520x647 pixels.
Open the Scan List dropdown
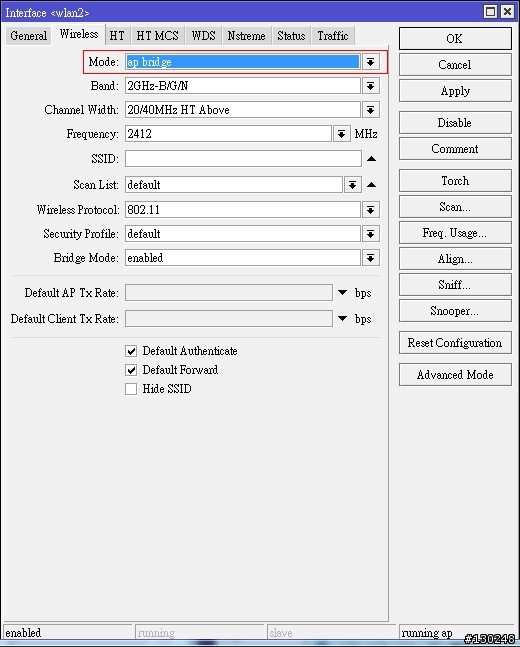pos(352,185)
